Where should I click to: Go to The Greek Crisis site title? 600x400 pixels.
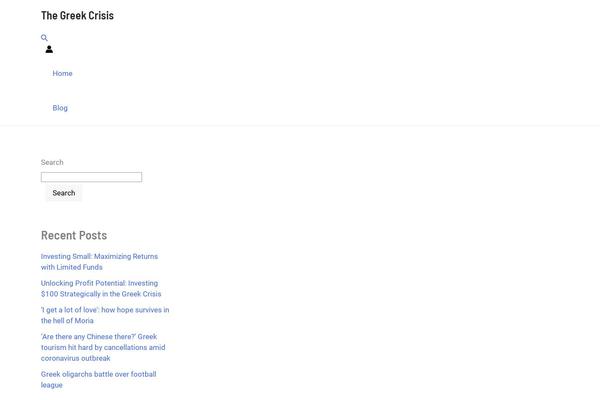[x=77, y=15]
